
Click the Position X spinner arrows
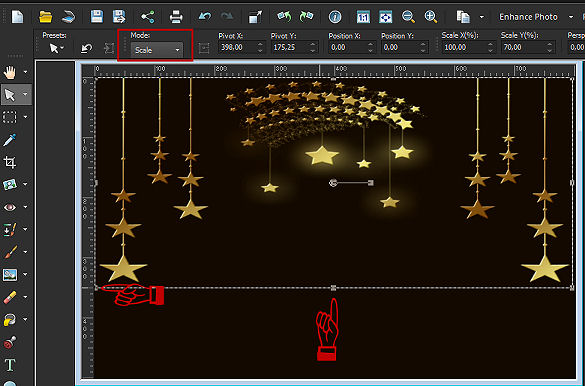pyautogui.click(x=370, y=47)
